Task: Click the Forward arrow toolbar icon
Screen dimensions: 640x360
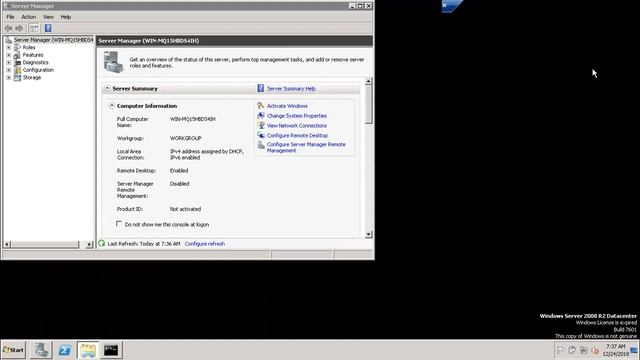Action: [19, 28]
